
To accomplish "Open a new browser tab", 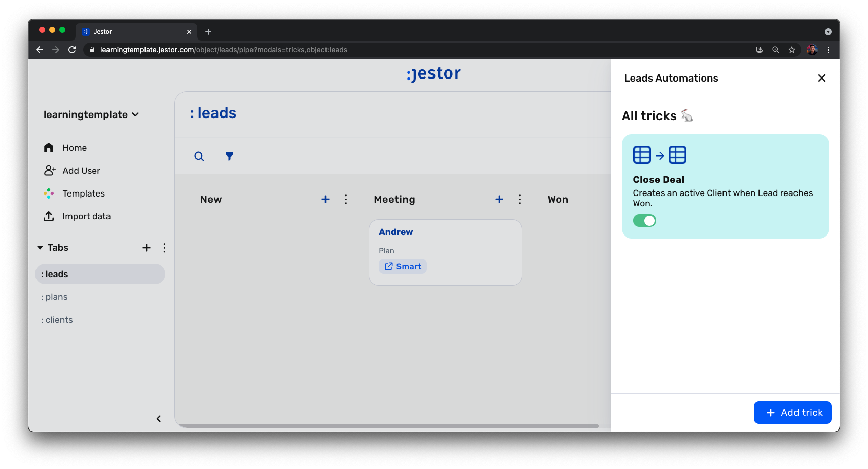I will (208, 32).
